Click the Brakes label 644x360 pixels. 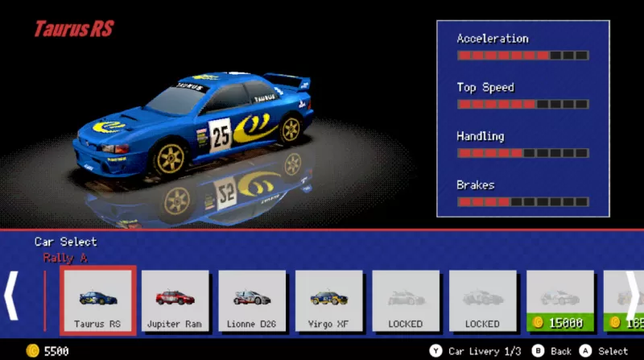[x=476, y=185]
